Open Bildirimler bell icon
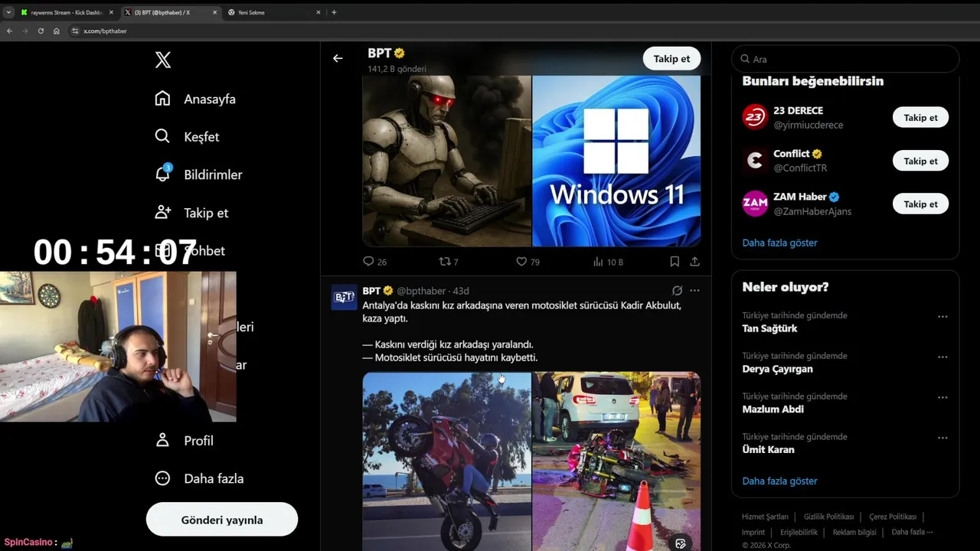This screenshot has width=980, height=551. click(x=162, y=174)
